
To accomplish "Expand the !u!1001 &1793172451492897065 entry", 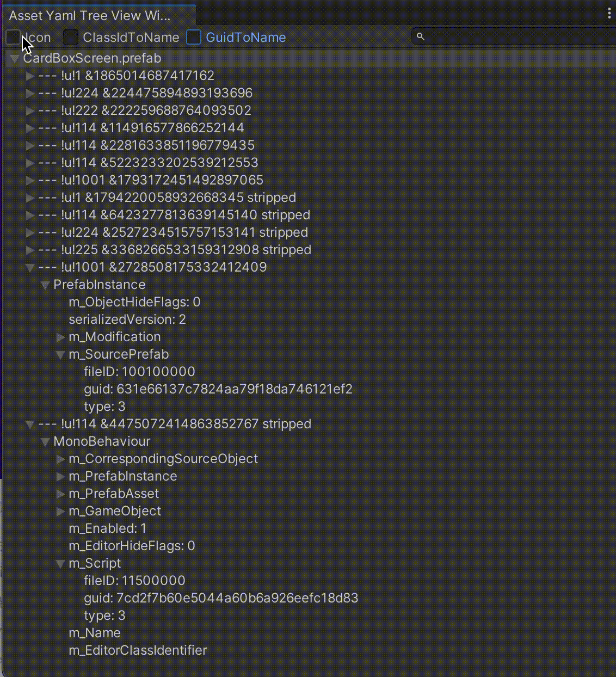I will (x=30, y=181).
